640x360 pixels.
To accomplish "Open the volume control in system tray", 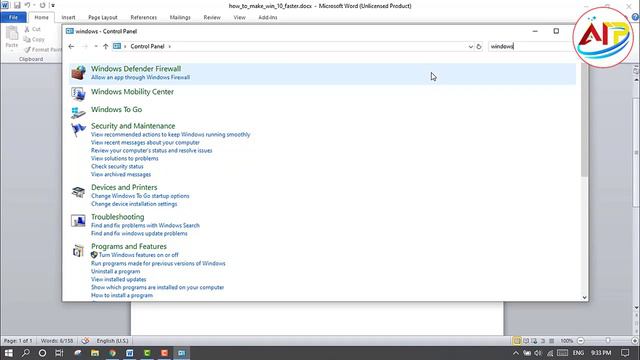I will pos(538,353).
